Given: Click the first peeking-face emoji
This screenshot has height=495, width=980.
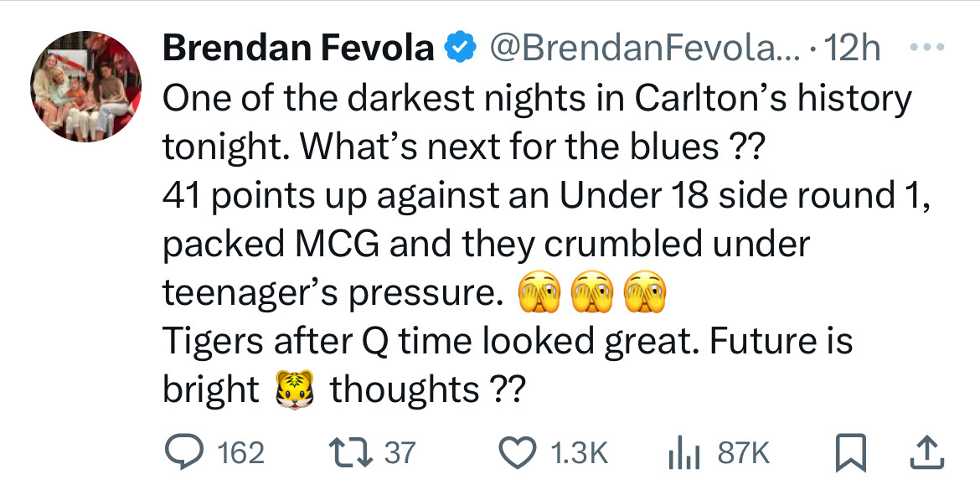Looking at the screenshot, I should point(538,292).
